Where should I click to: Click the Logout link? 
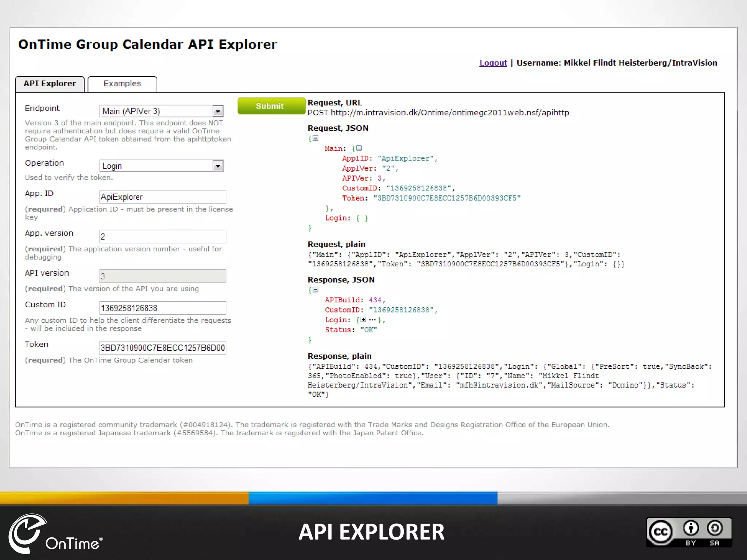pyautogui.click(x=493, y=63)
